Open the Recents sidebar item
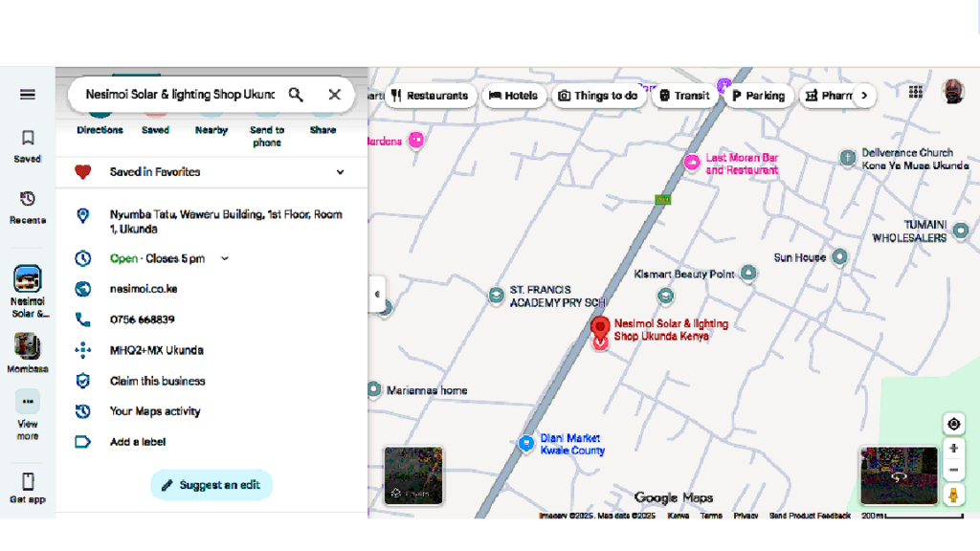This screenshot has width=980, height=551. pos(28,206)
